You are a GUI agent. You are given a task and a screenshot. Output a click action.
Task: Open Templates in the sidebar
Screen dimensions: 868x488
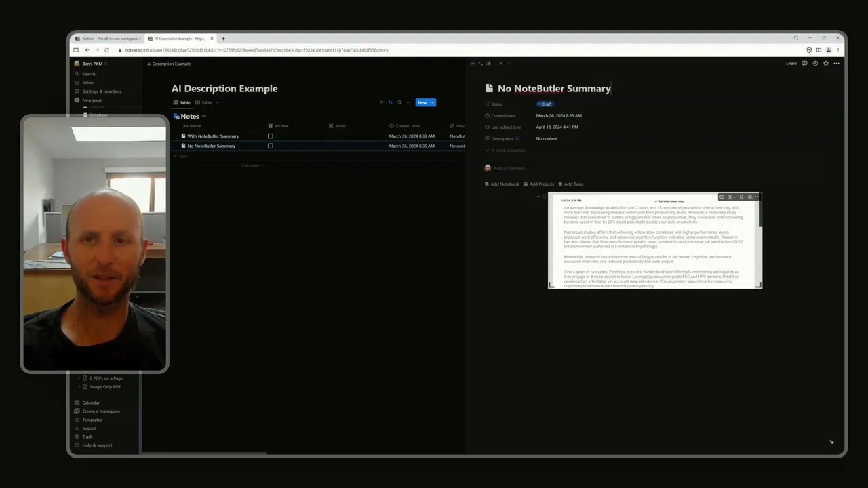pos(92,420)
